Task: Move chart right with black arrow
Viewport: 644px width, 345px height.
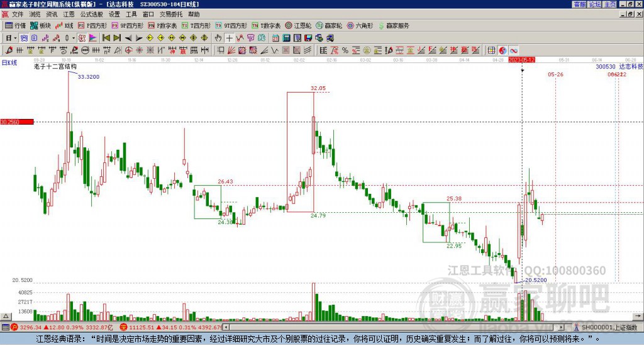Action: (139, 38)
